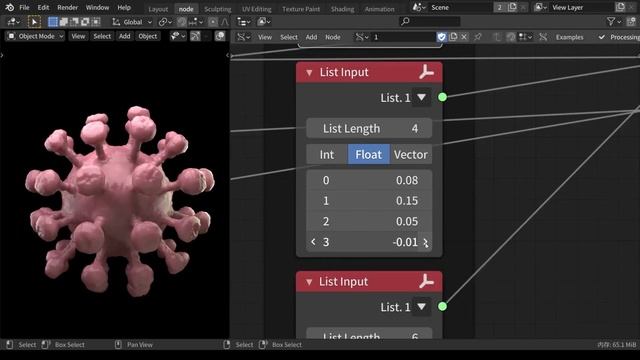640x360 pixels.
Task: Toggle the node tree pin icon
Action: [x=477, y=37]
